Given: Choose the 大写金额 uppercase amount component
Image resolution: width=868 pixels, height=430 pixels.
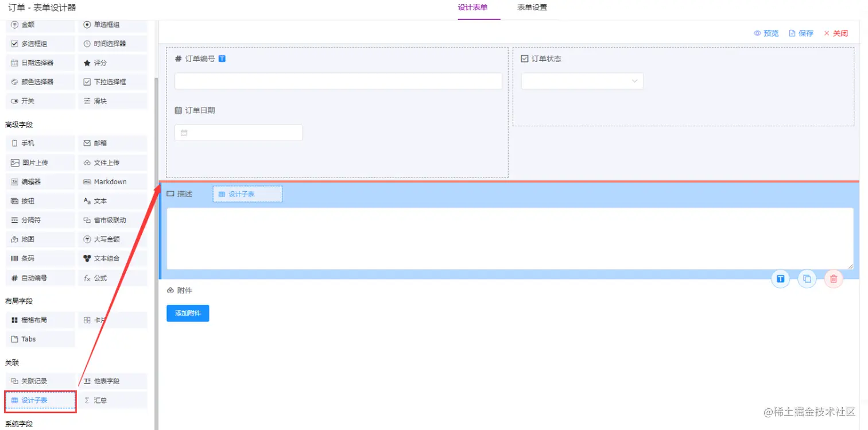Looking at the screenshot, I should tap(113, 239).
